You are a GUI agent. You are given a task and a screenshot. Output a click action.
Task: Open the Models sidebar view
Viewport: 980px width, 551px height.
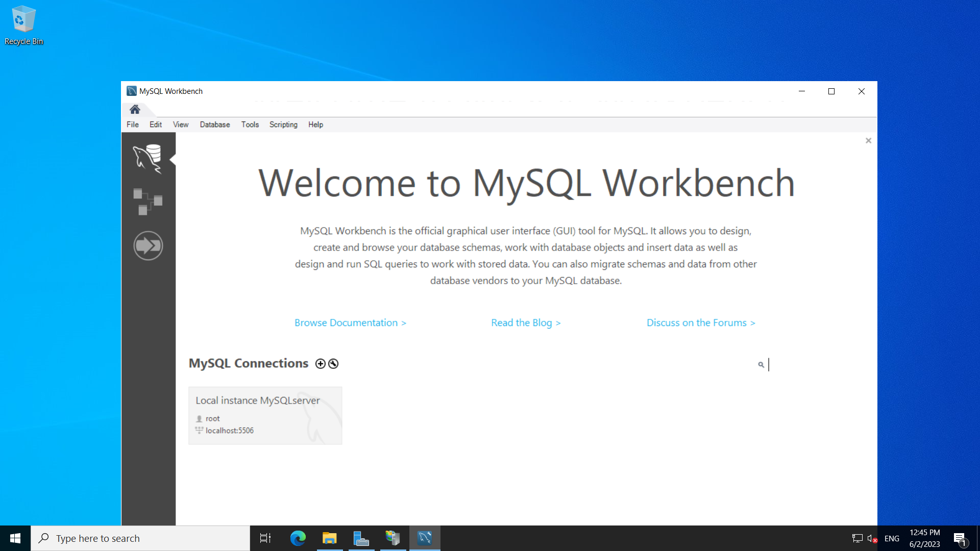pyautogui.click(x=148, y=202)
